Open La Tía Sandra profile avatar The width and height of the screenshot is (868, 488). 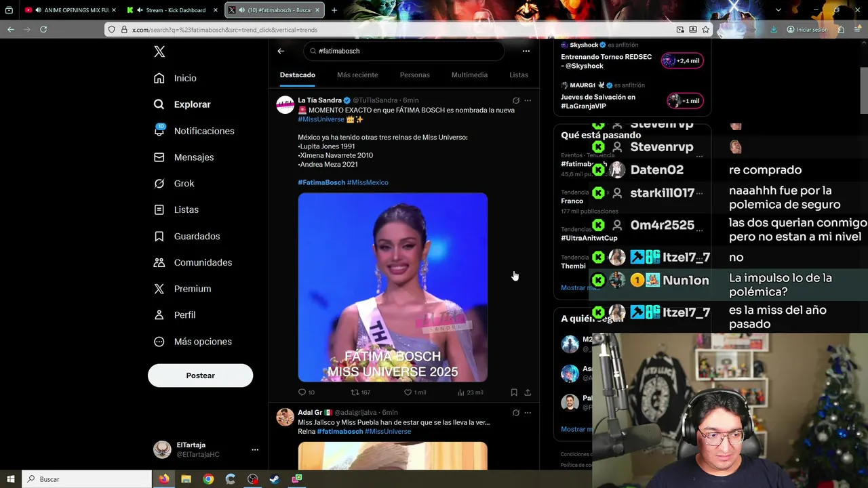(x=285, y=104)
